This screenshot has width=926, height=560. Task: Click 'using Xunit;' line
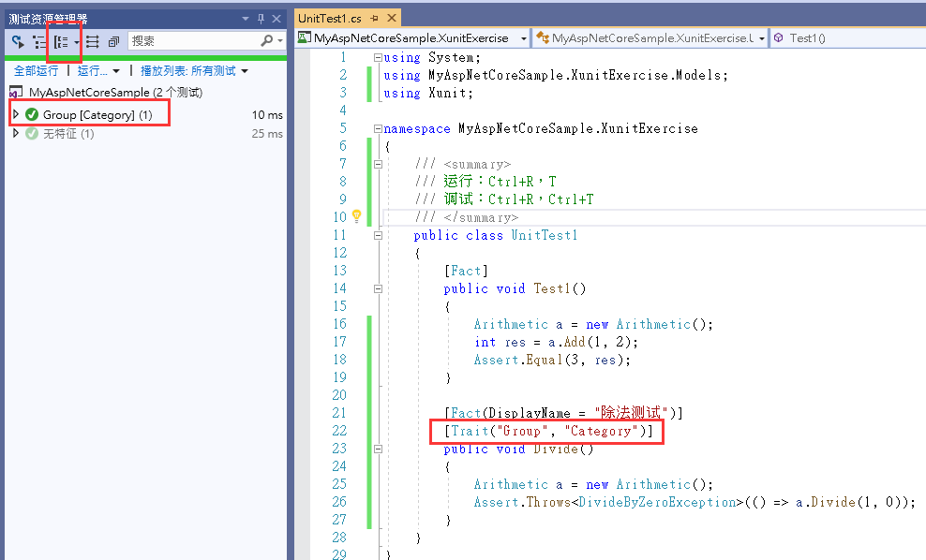tap(428, 94)
